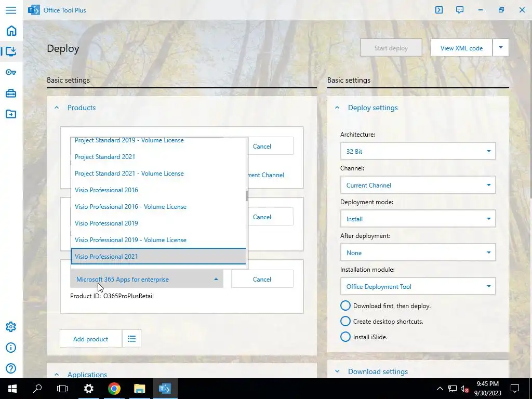
Task: Enable Install iSlide option
Action: click(x=345, y=337)
